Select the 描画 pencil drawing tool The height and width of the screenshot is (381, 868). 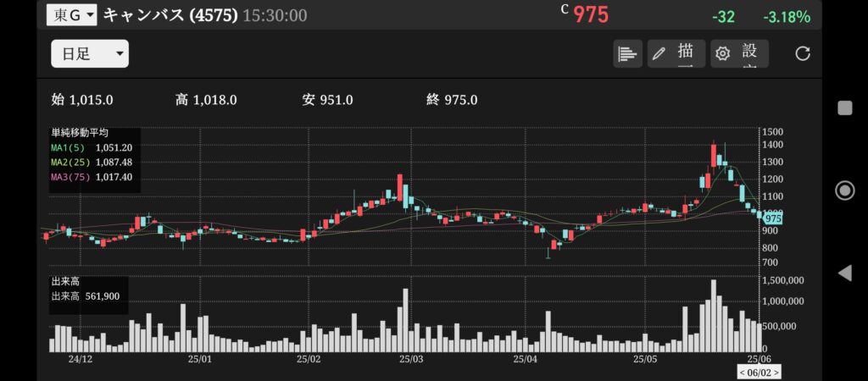(x=676, y=53)
